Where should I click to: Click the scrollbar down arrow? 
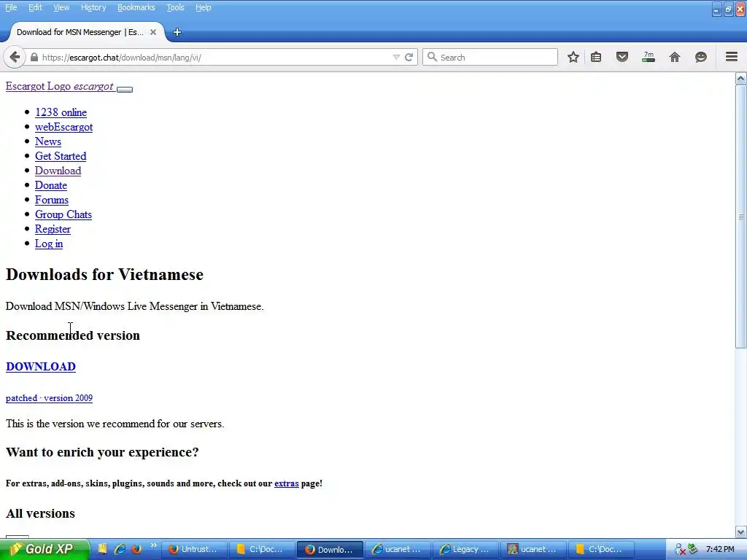tap(741, 532)
